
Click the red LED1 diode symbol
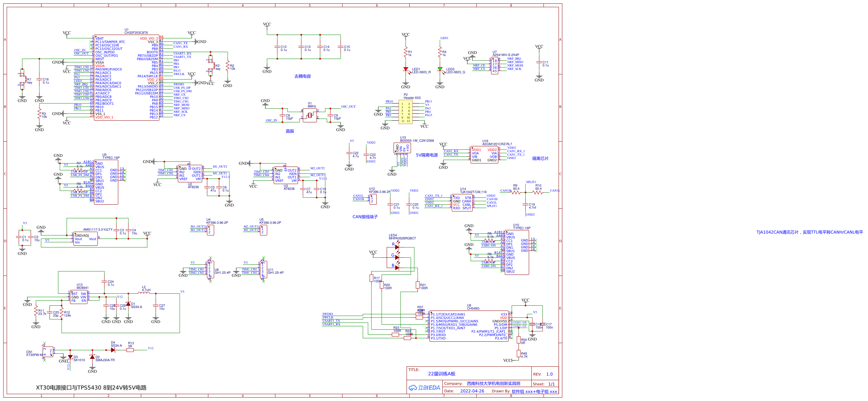pos(406,69)
